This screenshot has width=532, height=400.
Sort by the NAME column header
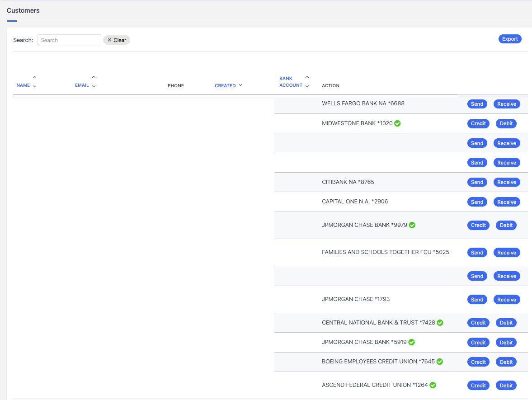point(23,85)
